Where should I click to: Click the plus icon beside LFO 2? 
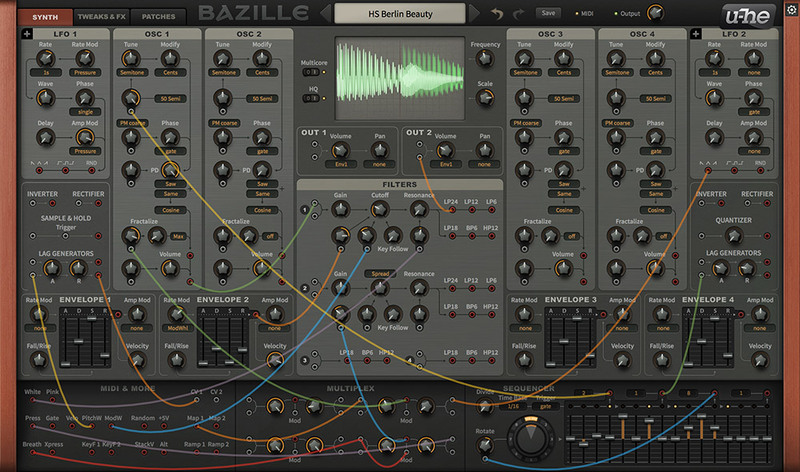tap(696, 34)
